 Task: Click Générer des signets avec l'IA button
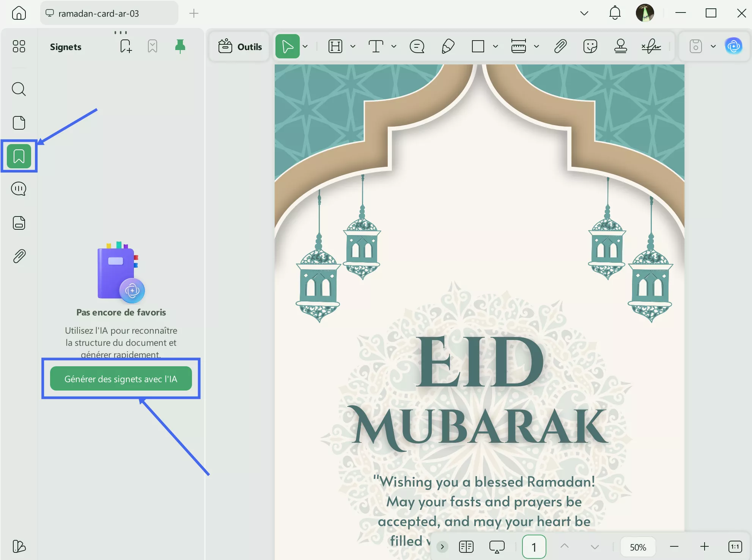pyautogui.click(x=121, y=379)
